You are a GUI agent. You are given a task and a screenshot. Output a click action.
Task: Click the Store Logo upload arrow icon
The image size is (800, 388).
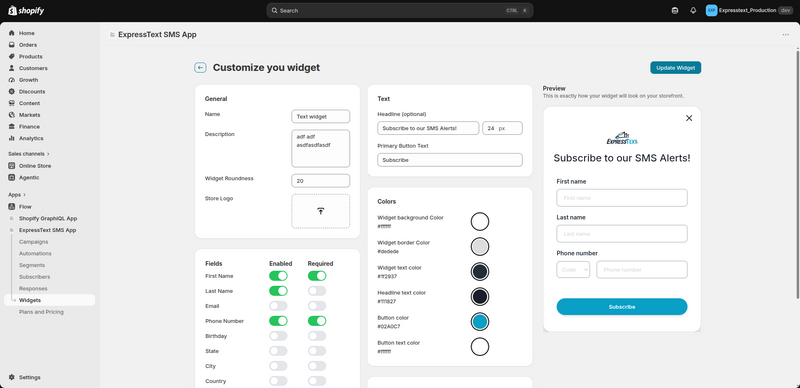tap(320, 211)
